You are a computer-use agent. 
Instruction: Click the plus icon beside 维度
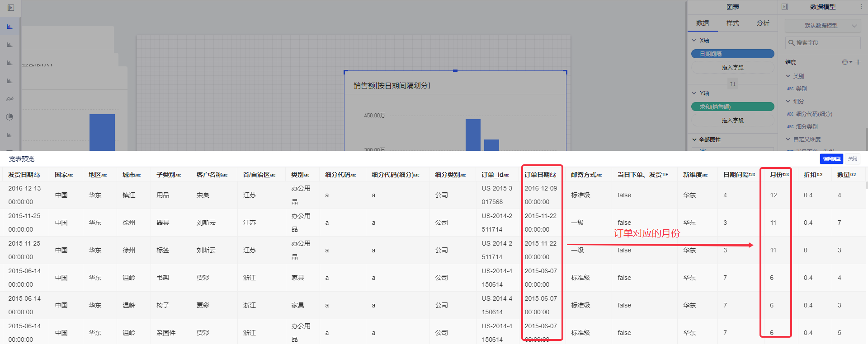(858, 62)
